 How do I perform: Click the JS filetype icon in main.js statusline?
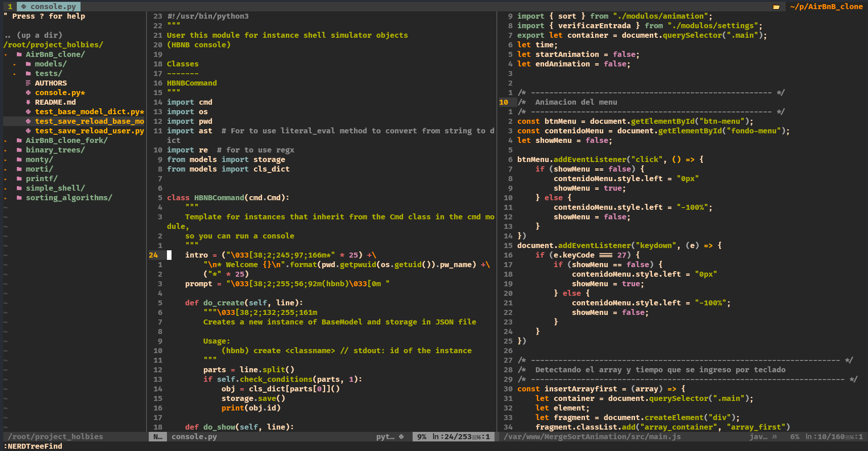point(774,437)
